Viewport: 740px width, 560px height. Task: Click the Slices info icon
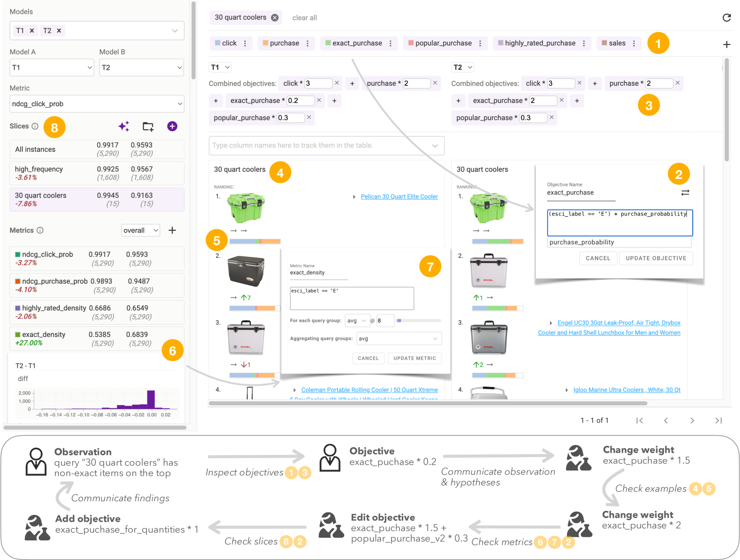coord(35,126)
